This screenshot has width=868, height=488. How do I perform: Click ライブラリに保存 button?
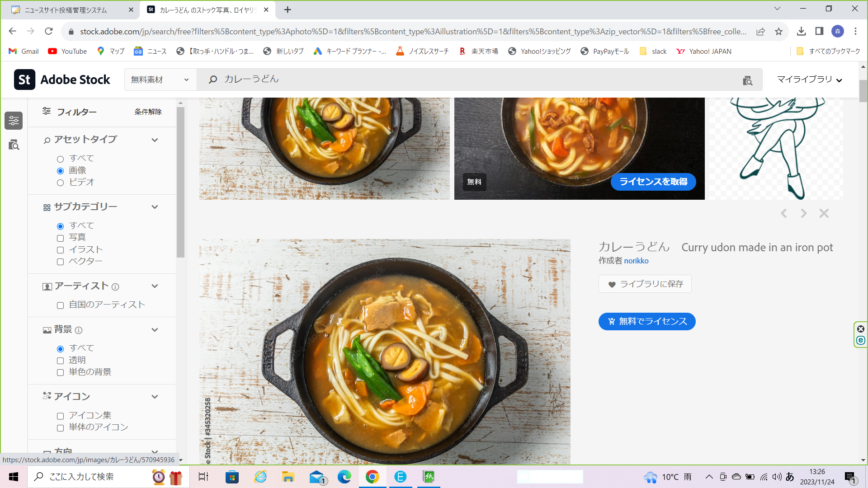coord(645,284)
